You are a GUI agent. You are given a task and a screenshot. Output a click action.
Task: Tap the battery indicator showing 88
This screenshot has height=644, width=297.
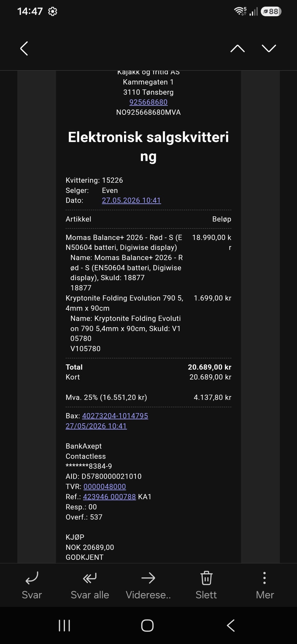[271, 11]
